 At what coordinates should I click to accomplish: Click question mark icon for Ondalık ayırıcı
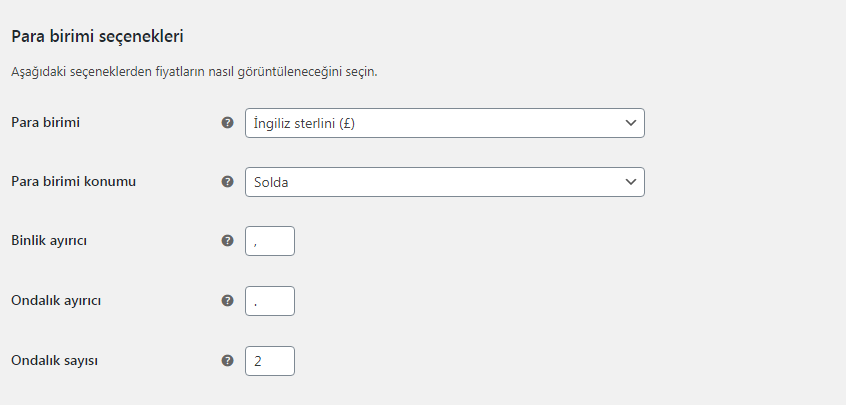(x=228, y=300)
